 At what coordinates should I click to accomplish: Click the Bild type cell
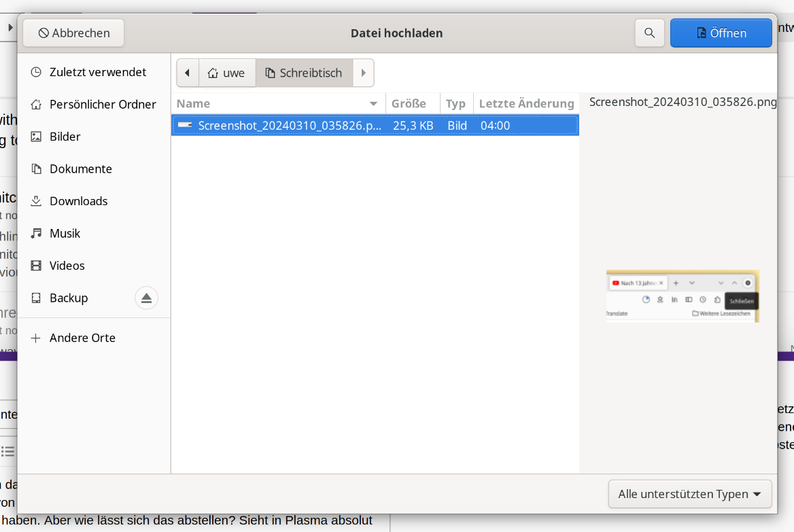457,126
